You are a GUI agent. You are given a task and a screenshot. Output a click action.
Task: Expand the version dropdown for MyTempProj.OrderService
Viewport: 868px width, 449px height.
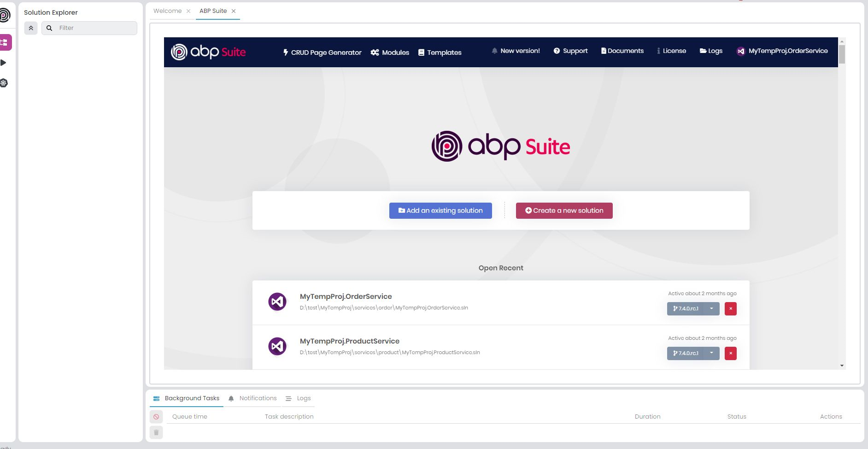tap(712, 309)
